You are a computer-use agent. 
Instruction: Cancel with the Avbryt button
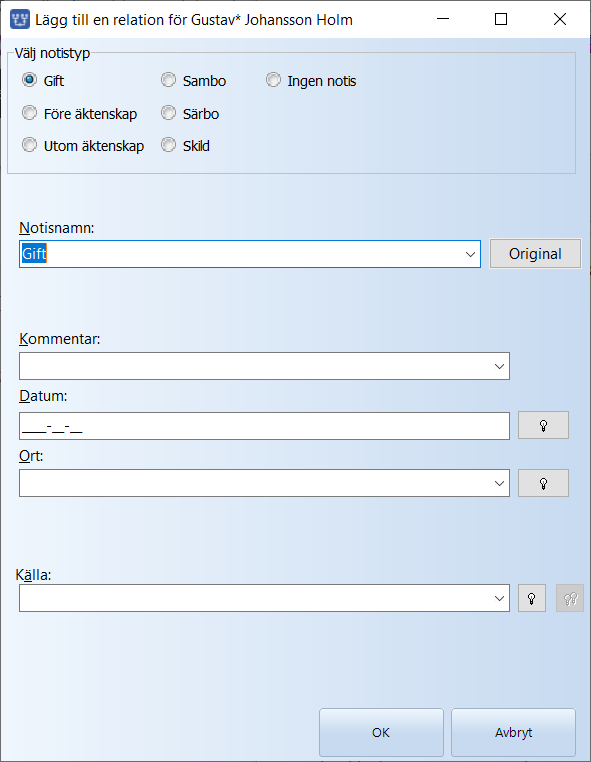pos(513,732)
